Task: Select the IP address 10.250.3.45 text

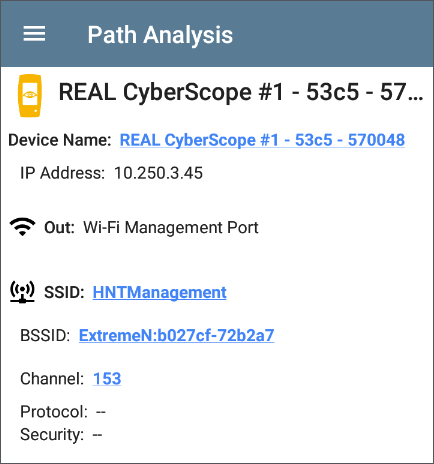Action: [158, 173]
